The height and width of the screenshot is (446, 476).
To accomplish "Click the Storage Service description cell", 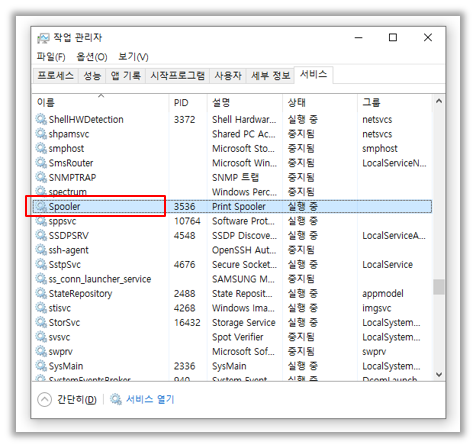I will (x=244, y=323).
